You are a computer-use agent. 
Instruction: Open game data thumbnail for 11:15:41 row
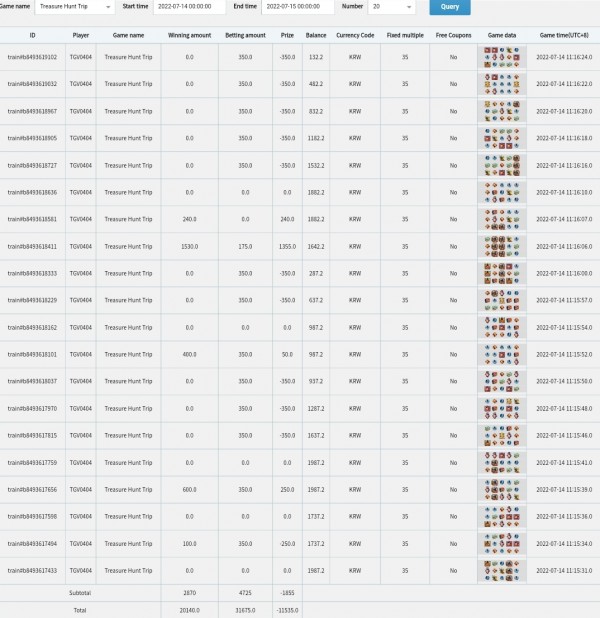coord(502,463)
